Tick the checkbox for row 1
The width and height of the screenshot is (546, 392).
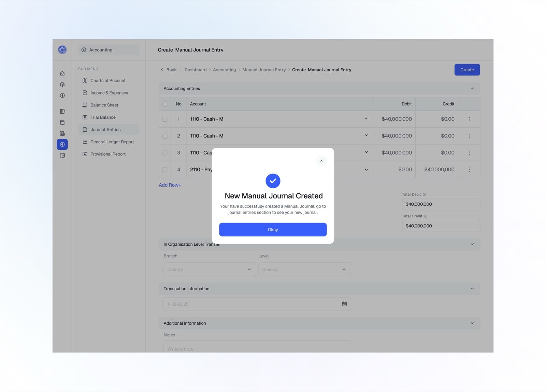point(165,119)
